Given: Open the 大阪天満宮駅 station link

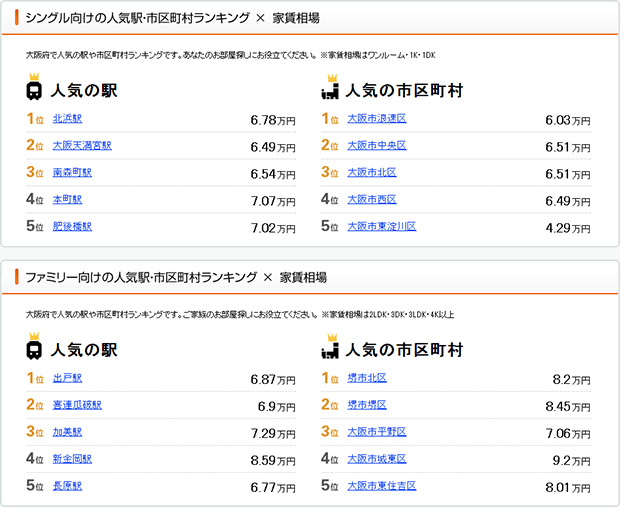Looking at the screenshot, I should 82,145.
